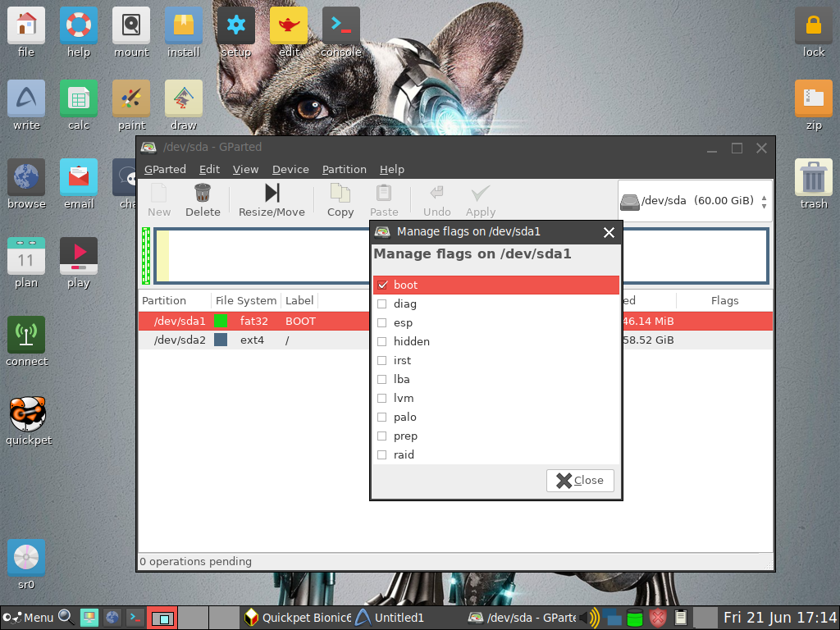840x630 pixels.
Task: Enable the esp flag
Action: pyautogui.click(x=382, y=322)
